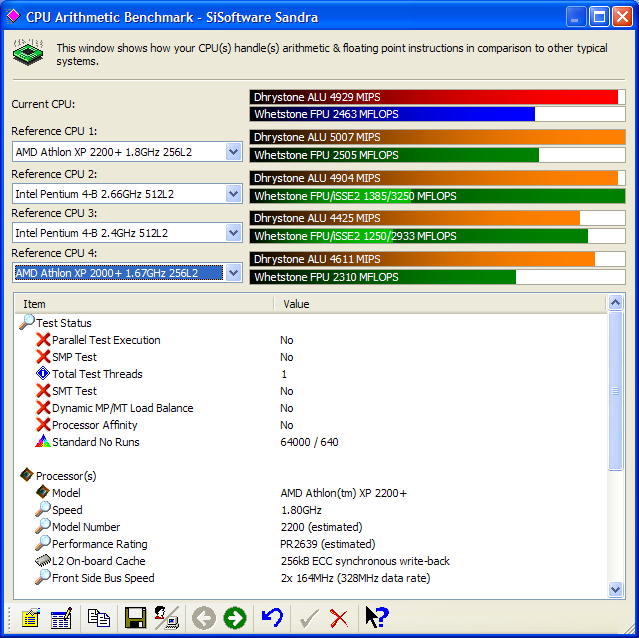
Task: Open Reference CPU 1 dropdown arrow
Action: point(233,152)
